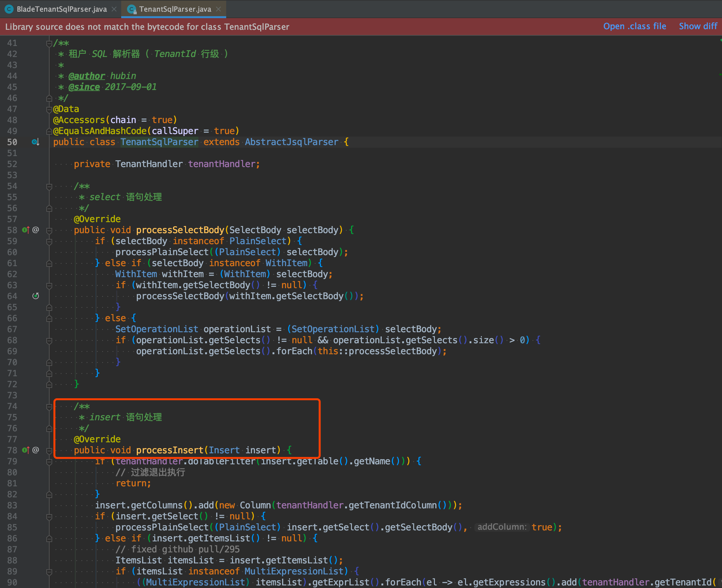Viewport: 722px width, 588px height.
Task: Click the Show diff link
Action: [698, 27]
